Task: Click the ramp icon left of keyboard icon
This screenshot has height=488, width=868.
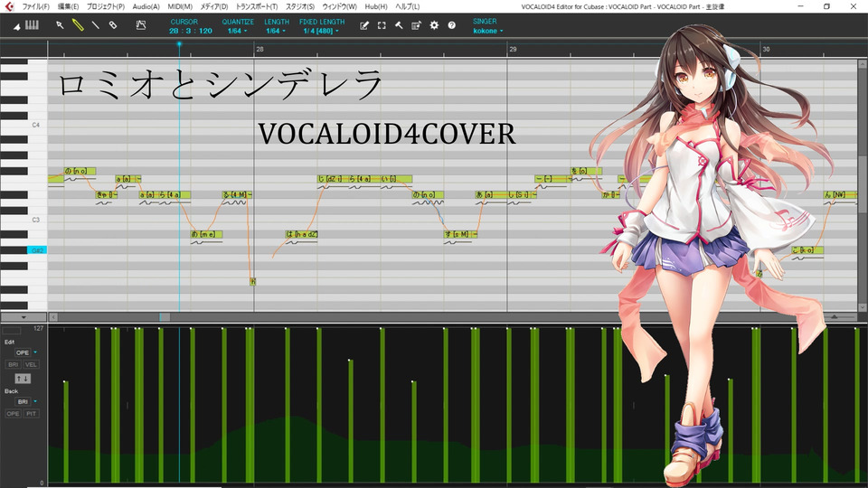Action: coord(16,26)
